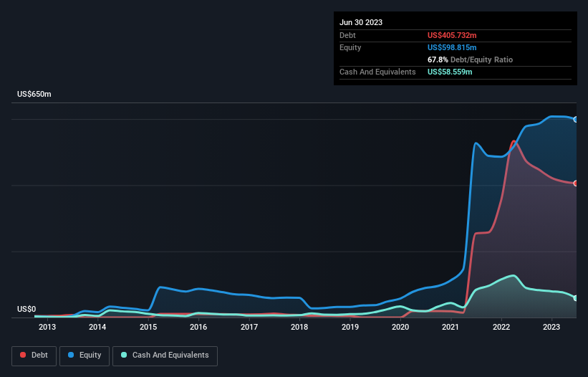
Task: Click the red Debt legend dot
Action: tap(23, 355)
